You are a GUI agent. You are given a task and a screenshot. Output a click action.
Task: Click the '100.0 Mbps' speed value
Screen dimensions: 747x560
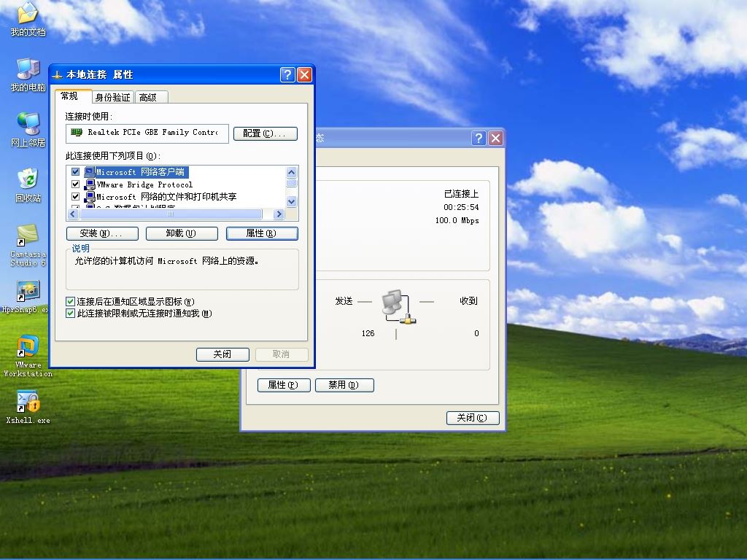[x=457, y=220]
